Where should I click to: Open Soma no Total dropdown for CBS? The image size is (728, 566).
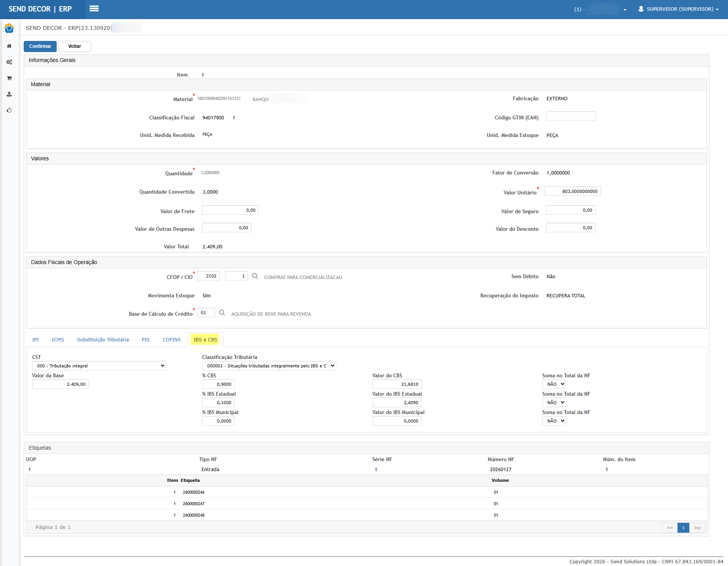554,384
